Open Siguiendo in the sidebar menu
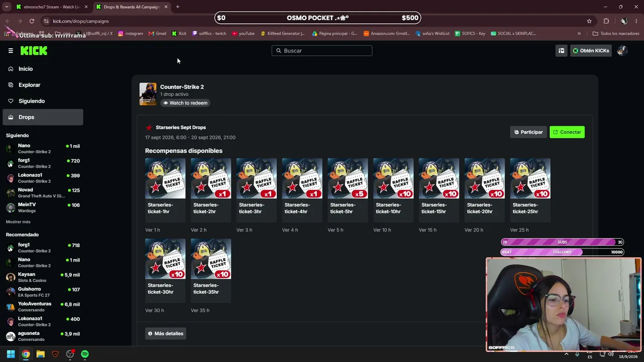Screen dimensions: 644x362 click(43, 101)
